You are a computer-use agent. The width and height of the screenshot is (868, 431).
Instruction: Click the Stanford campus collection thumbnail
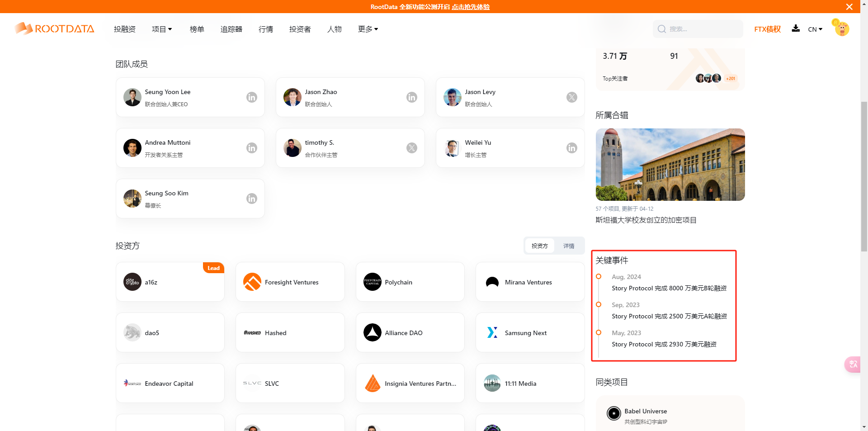tap(670, 165)
